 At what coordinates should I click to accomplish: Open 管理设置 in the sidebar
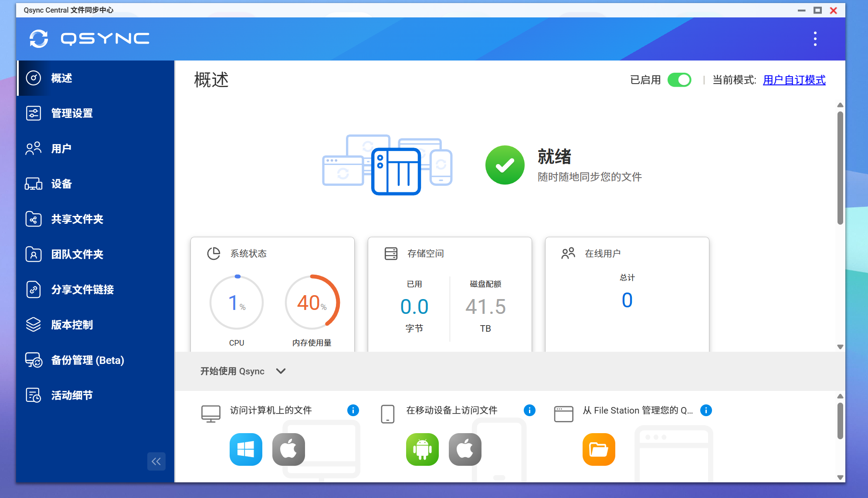click(x=72, y=113)
